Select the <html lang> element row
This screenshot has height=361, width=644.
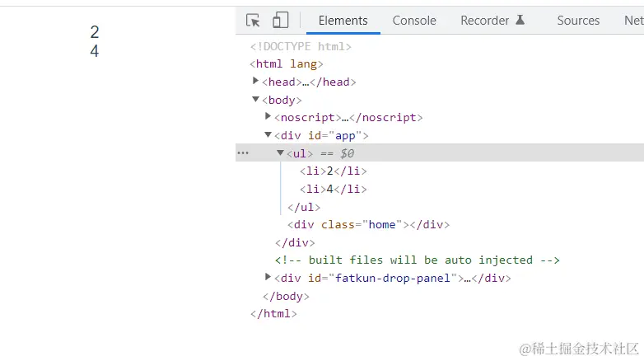(x=287, y=64)
